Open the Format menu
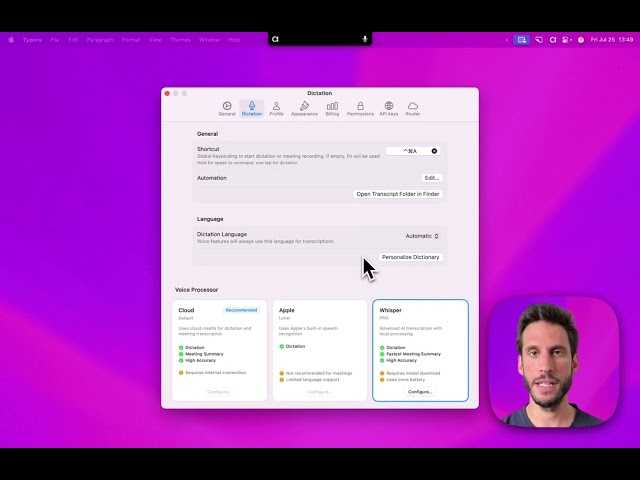The image size is (640, 480). (x=131, y=40)
